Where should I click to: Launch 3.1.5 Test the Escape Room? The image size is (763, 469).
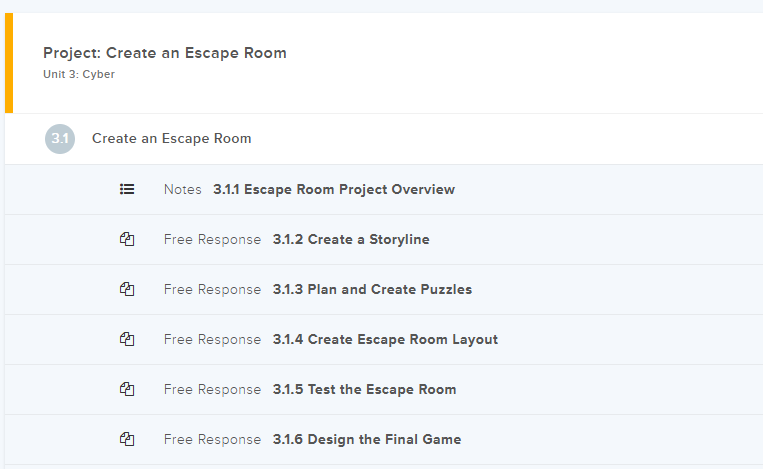tap(364, 389)
